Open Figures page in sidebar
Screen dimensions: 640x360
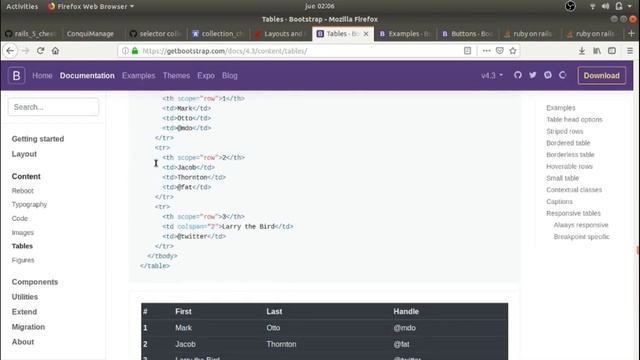pyautogui.click(x=23, y=260)
